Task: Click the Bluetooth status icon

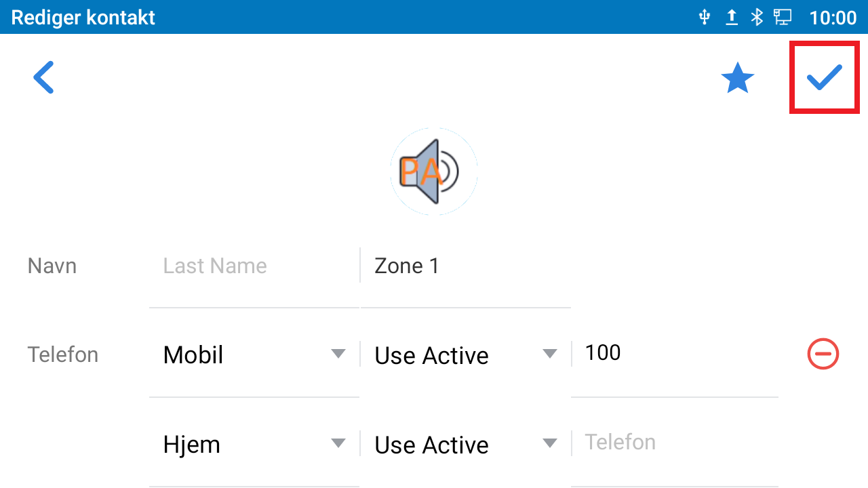Action: (757, 17)
